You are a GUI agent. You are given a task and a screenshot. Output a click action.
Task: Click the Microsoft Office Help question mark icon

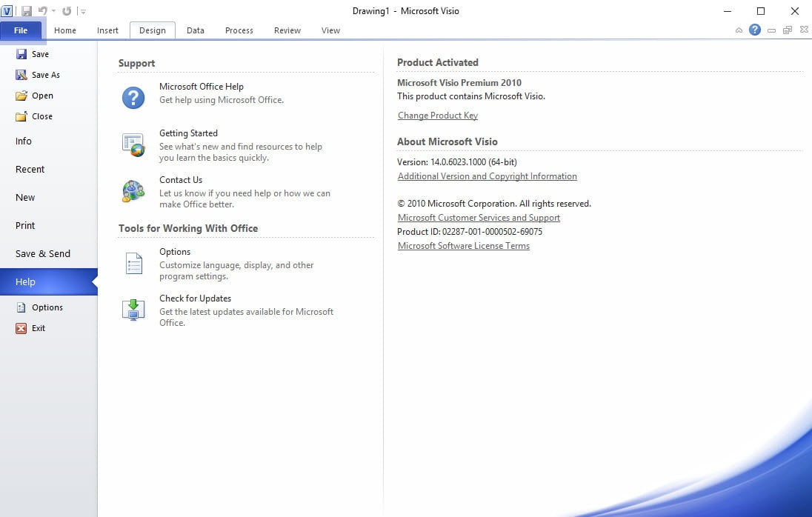[x=133, y=98]
